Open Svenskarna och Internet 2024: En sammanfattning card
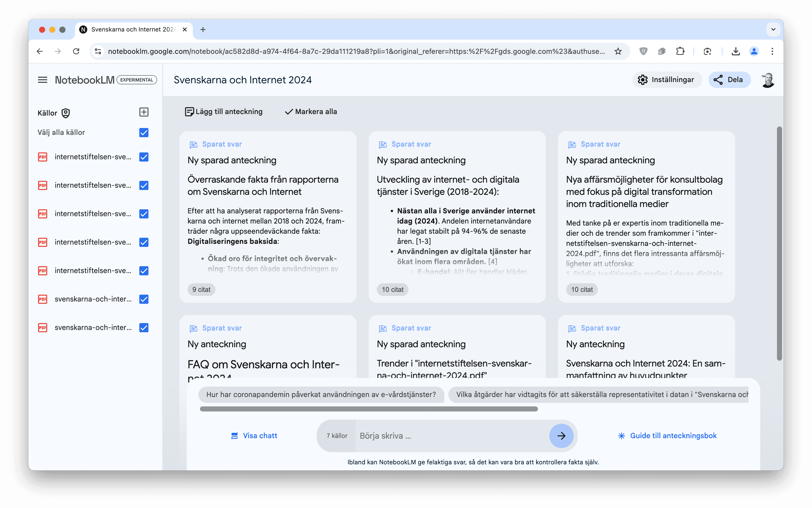This screenshot has width=812, height=508. 646,347
